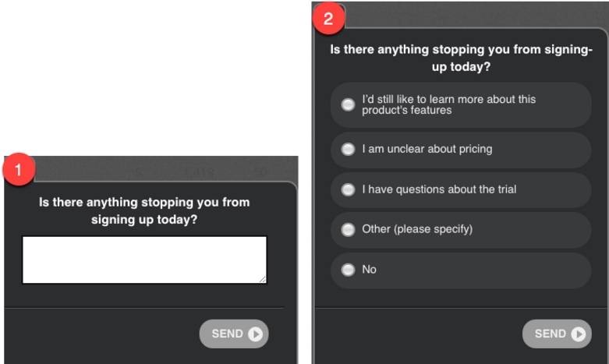
Task: Select the "Other (please specify)" radio button
Action: click(x=348, y=229)
